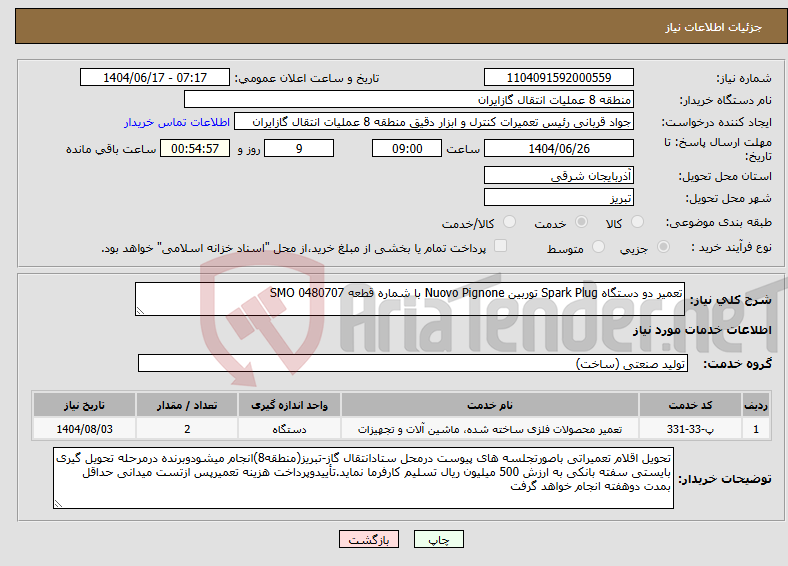Select the جزیی purchase type radio
788x566 pixels.
tap(663, 247)
